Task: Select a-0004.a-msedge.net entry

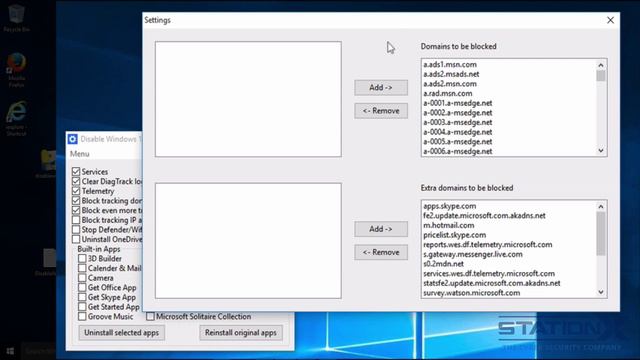Action: point(458,132)
